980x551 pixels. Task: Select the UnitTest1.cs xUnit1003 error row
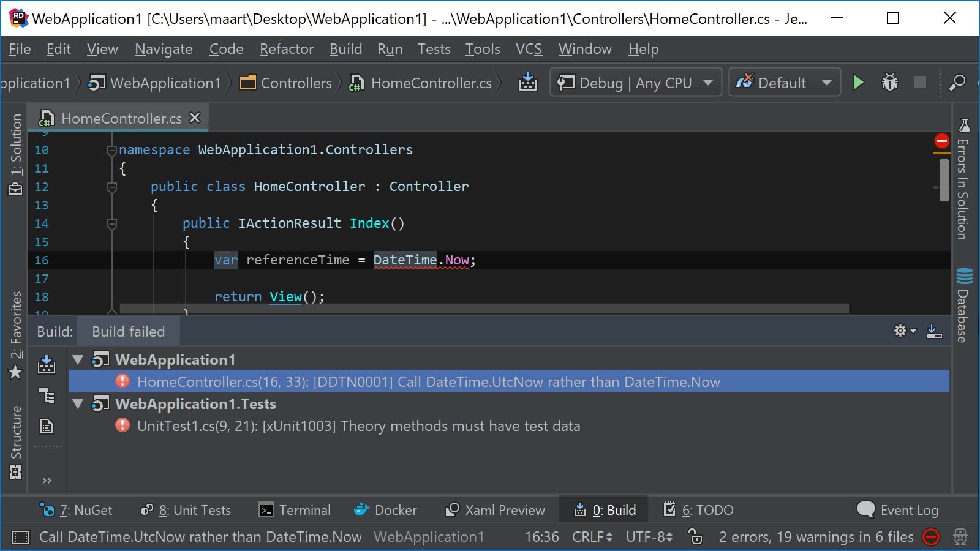(509, 425)
